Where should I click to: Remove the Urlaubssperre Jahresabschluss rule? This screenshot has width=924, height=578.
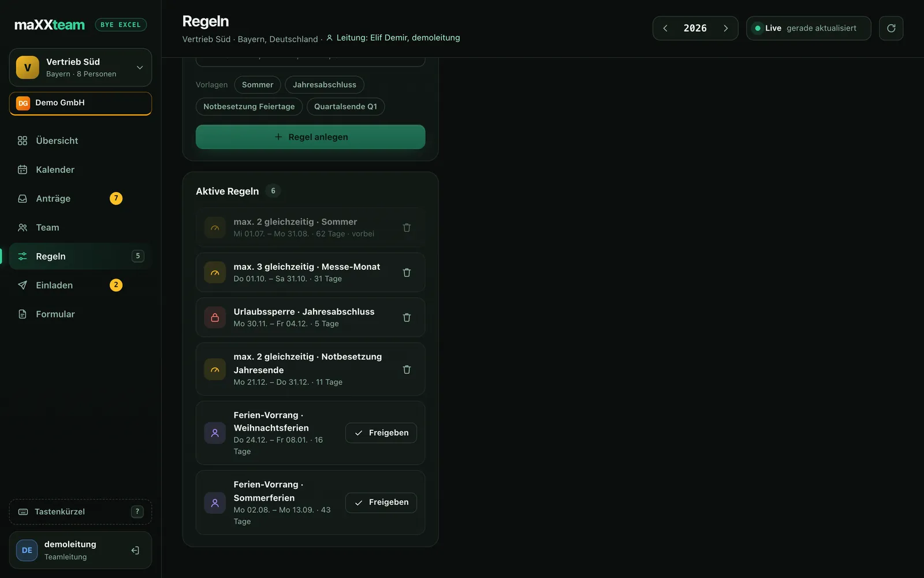407,318
